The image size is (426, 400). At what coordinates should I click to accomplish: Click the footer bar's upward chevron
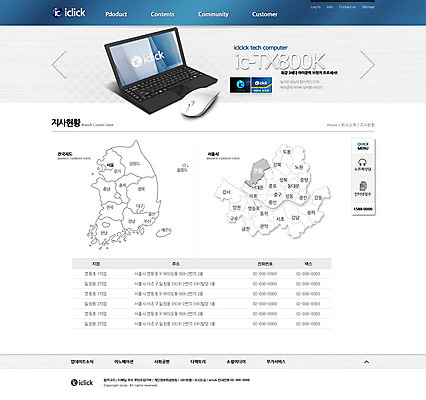pyautogui.click(x=366, y=362)
